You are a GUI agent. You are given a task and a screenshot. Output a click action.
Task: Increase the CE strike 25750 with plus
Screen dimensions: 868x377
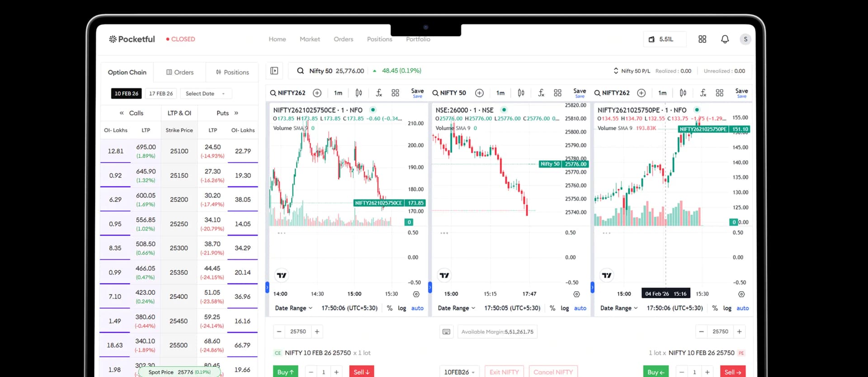tap(317, 332)
